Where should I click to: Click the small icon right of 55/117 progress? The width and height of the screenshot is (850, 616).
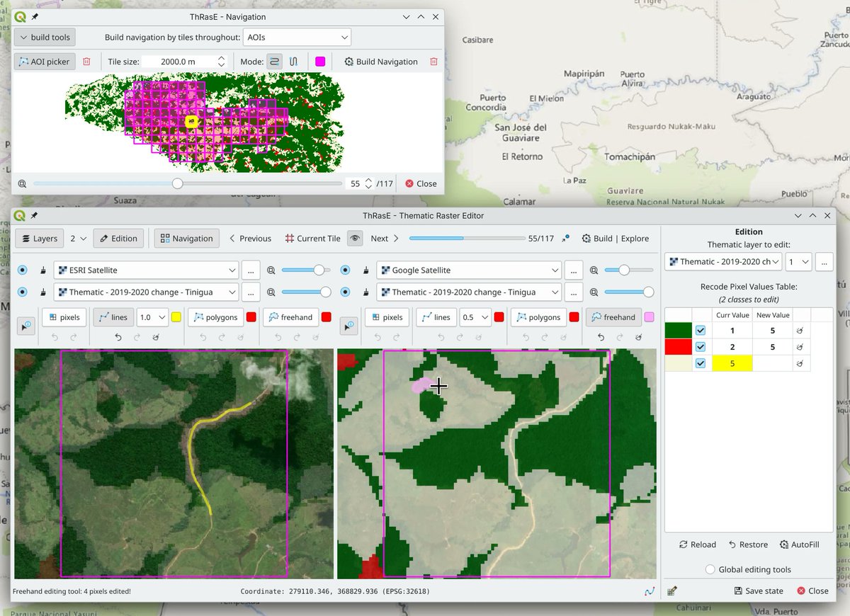pos(565,239)
